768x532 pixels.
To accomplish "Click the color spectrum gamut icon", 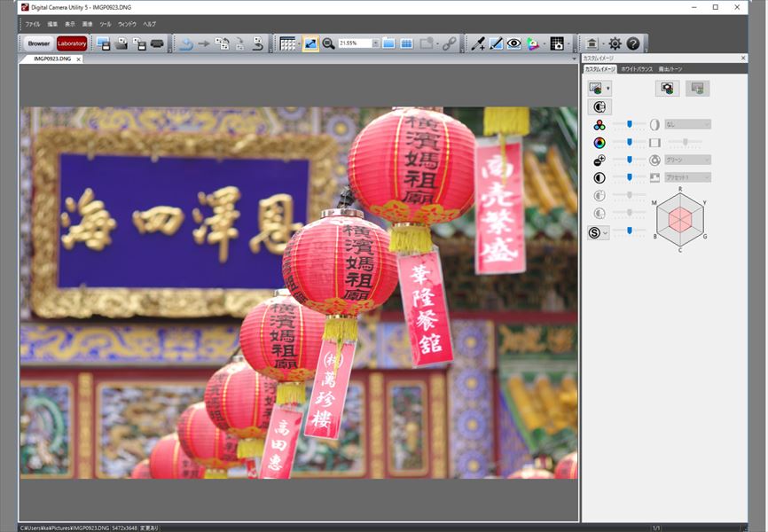I will (532, 43).
